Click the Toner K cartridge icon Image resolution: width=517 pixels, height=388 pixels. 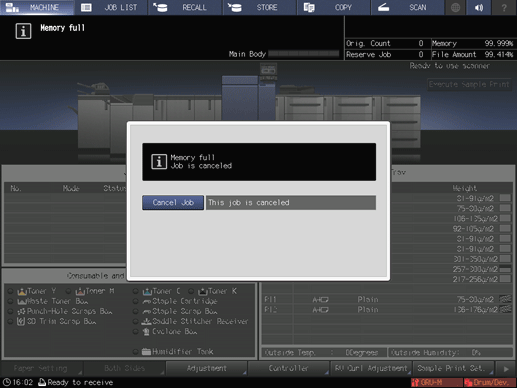202,291
